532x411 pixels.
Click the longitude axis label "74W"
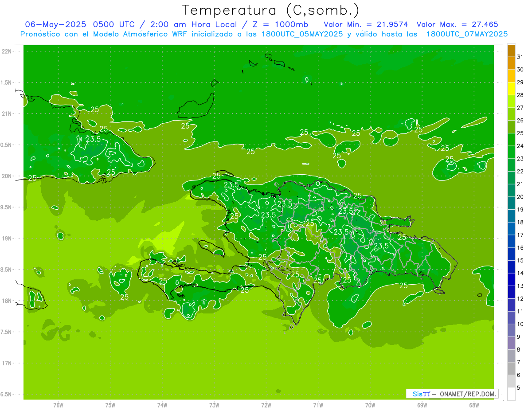[x=162, y=405]
